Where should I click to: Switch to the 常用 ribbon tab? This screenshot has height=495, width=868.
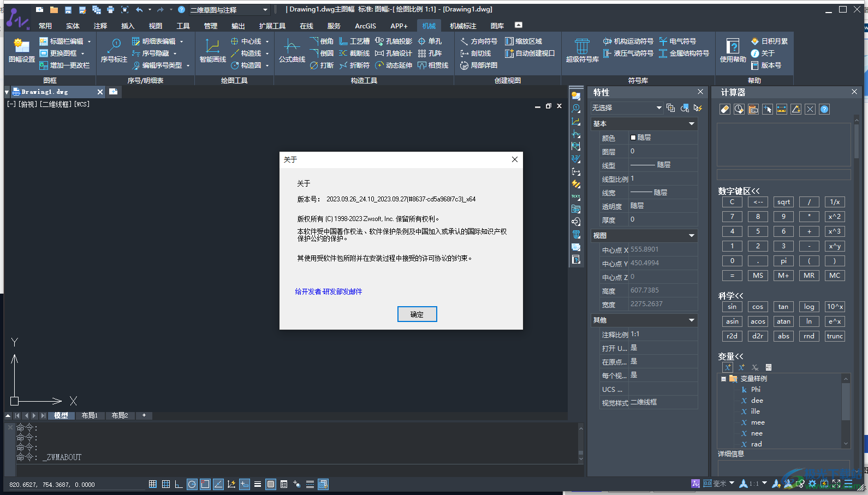point(45,26)
